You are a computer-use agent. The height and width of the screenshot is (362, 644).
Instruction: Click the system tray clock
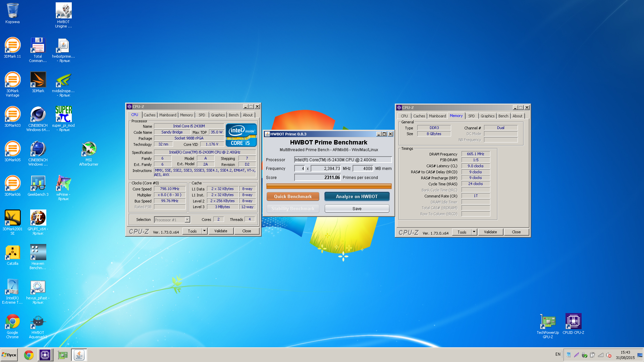(x=625, y=355)
